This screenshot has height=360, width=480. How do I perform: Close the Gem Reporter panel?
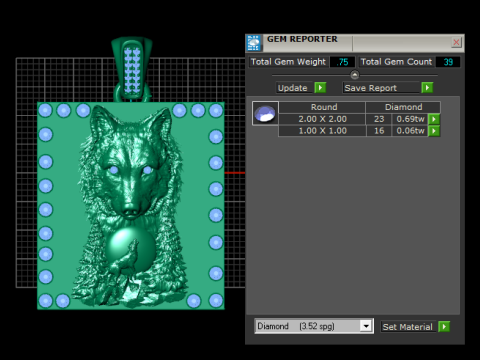(456, 42)
